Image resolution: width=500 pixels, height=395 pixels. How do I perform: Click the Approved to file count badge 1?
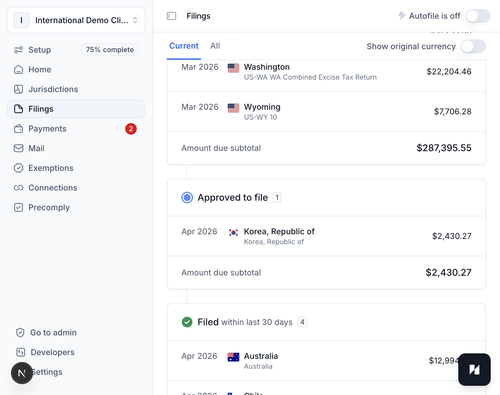coord(277,197)
